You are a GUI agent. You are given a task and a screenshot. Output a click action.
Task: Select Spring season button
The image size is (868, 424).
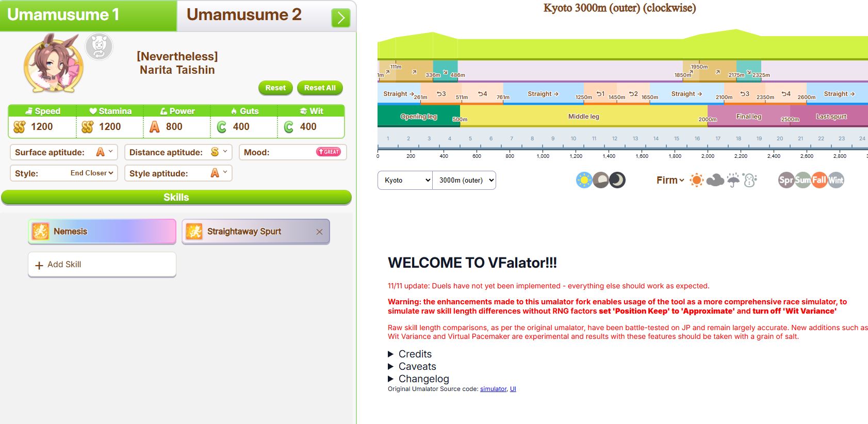point(786,180)
